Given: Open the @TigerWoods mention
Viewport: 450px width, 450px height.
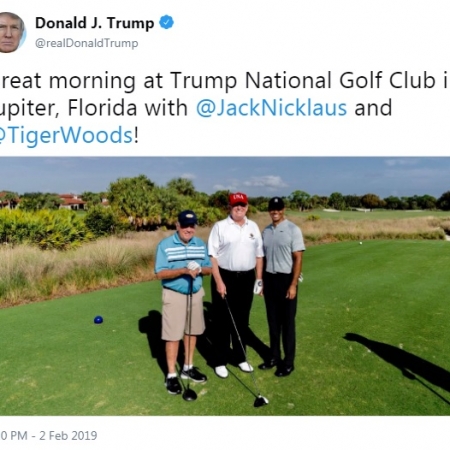Looking at the screenshot, I should click(x=66, y=136).
